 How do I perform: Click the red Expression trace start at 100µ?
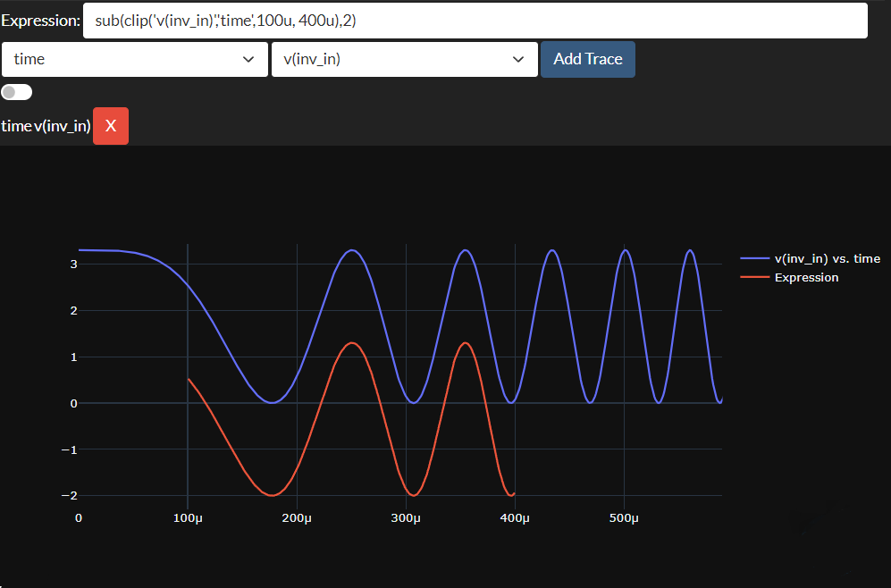click(189, 379)
